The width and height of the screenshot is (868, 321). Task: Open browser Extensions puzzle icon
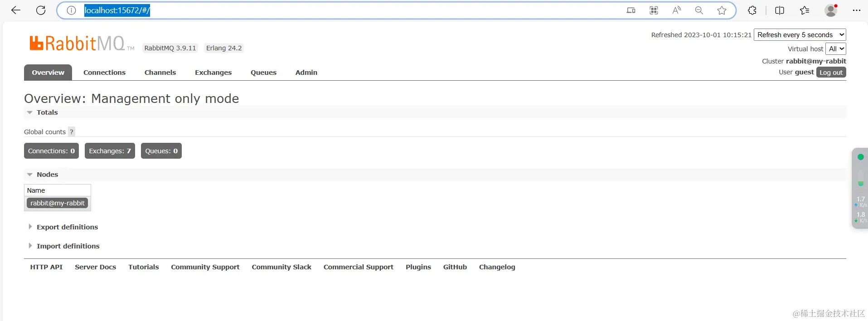point(752,10)
